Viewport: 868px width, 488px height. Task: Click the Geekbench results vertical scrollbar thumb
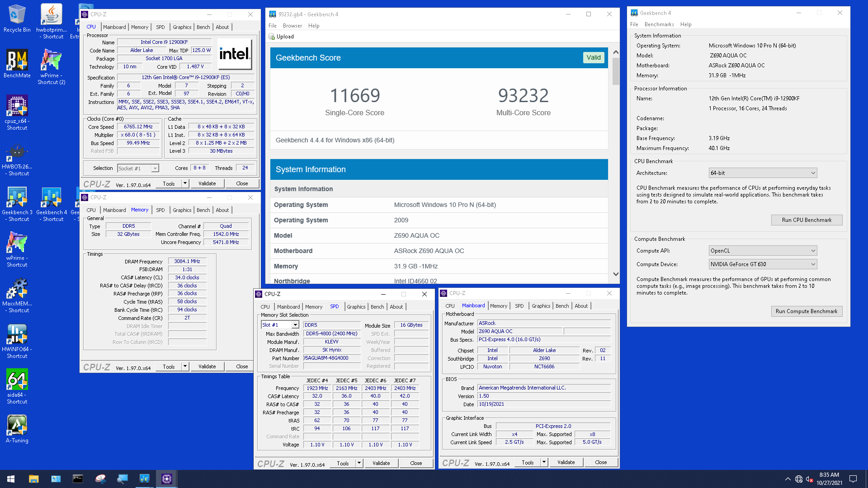(616, 71)
